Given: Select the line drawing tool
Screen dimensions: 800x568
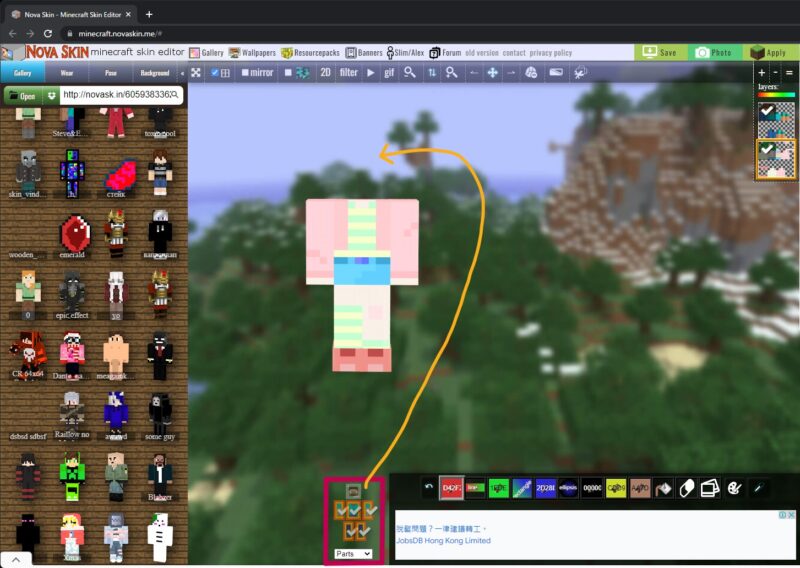Looking at the screenshot, I should 475,488.
